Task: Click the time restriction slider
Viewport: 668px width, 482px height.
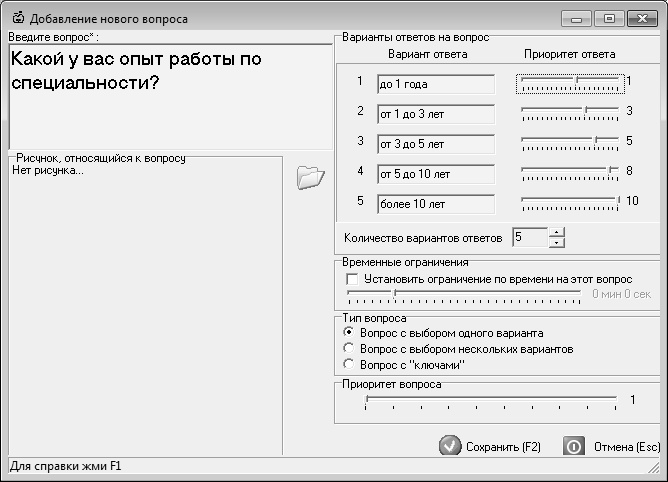Action: tap(465, 294)
